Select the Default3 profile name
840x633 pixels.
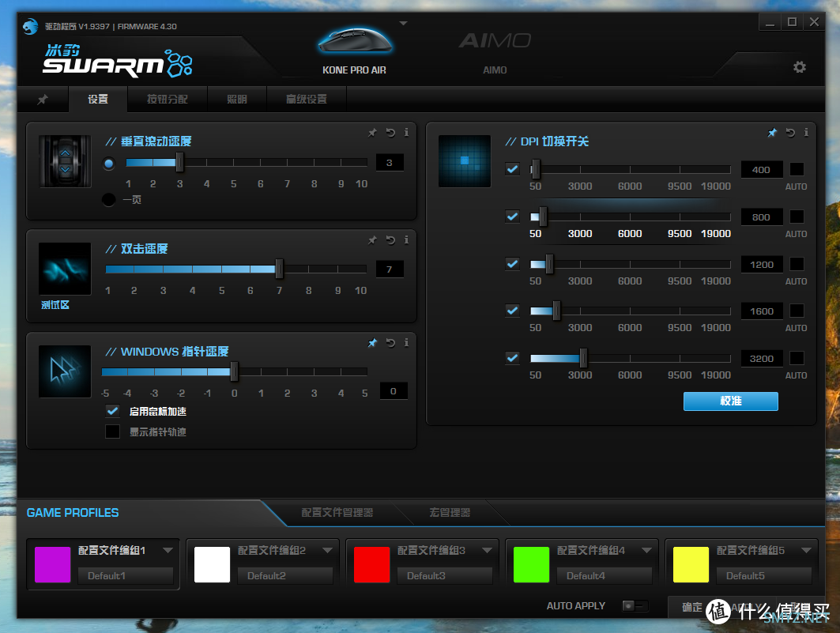pyautogui.click(x=445, y=575)
